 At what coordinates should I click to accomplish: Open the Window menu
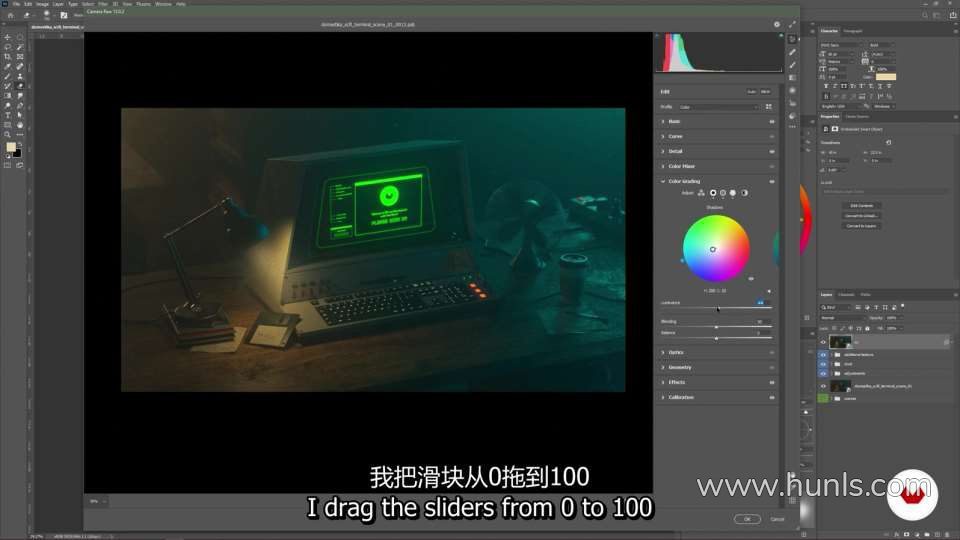point(163,4)
